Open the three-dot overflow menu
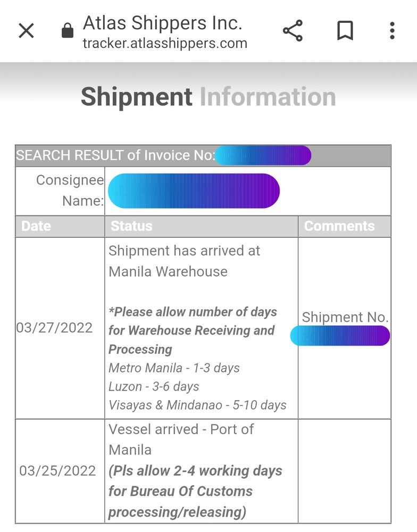The width and height of the screenshot is (417, 532). [392, 30]
